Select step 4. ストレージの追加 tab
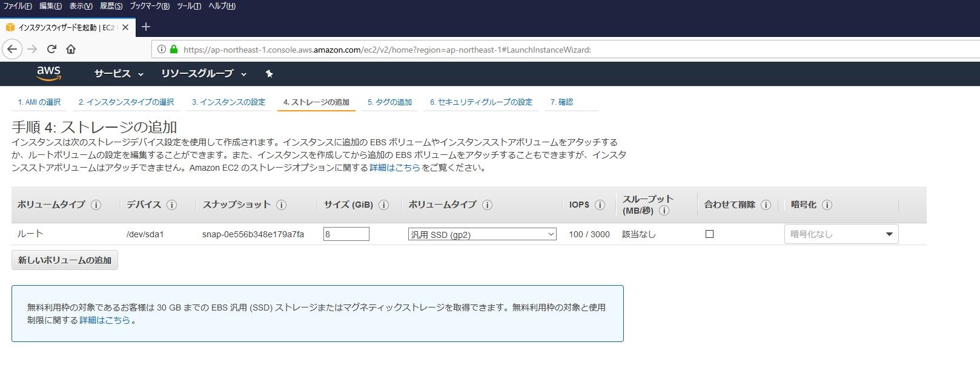The image size is (980, 388). [316, 102]
